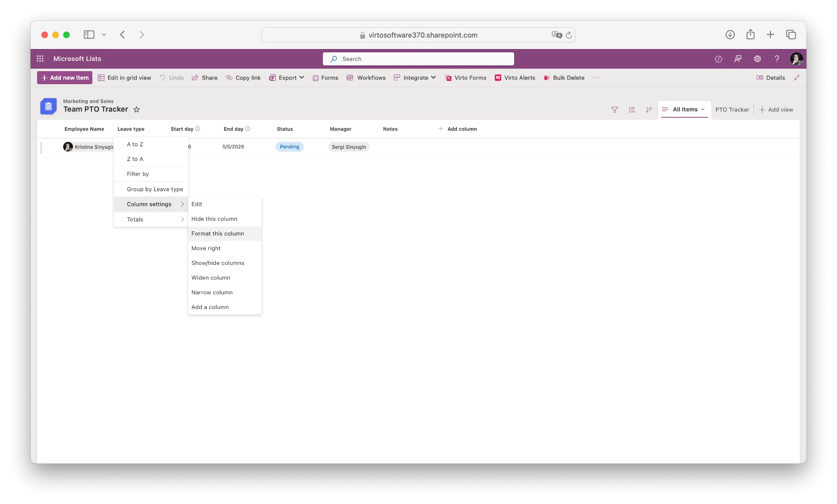Click the filter funnel icon
Screen dimensions: 837x504
(614, 110)
